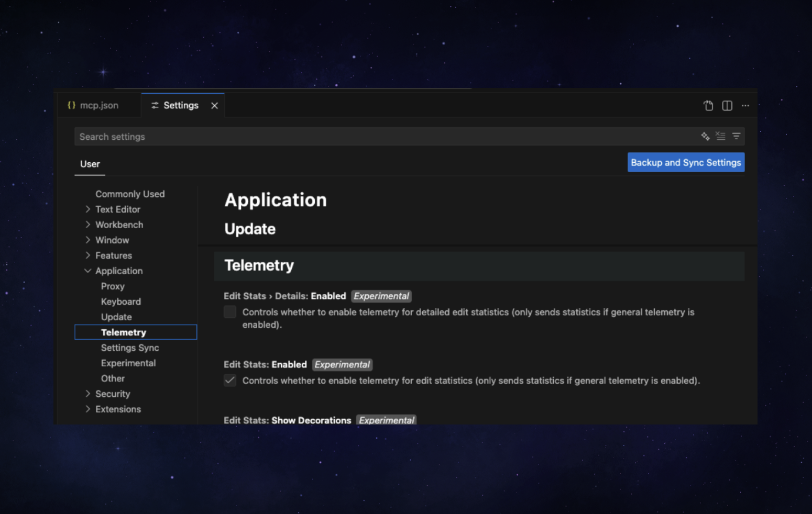Enable Edit Stats Details telemetry checkbox
Viewport: 812px width, 514px height.
point(230,312)
